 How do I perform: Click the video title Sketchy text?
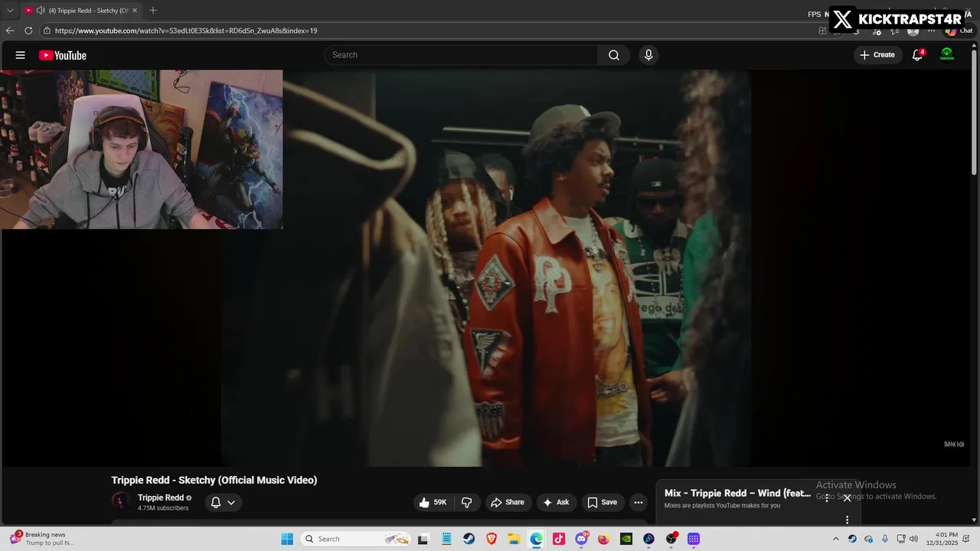coord(214,480)
